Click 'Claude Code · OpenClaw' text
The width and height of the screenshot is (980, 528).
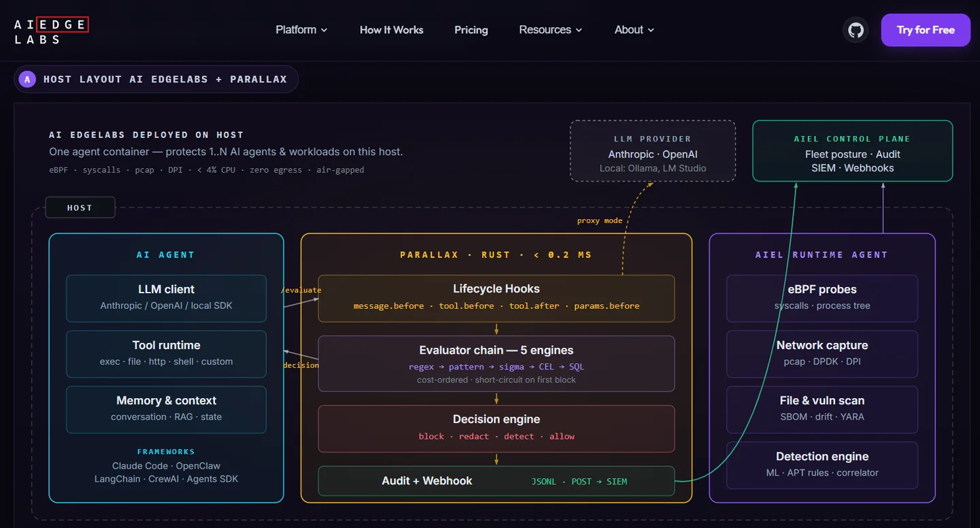tap(166, 466)
